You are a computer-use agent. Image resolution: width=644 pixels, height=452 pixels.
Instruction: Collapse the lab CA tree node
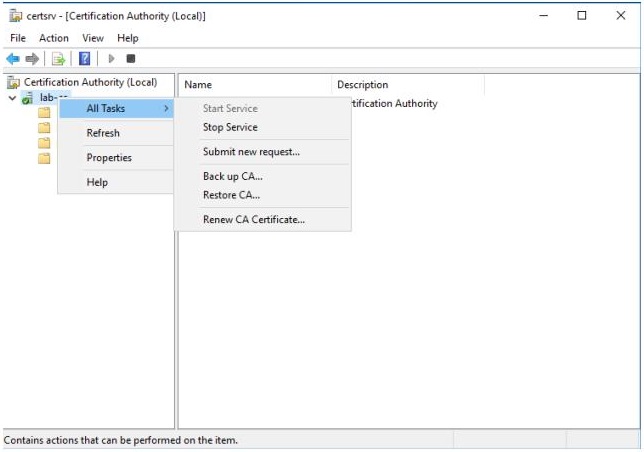[12, 98]
